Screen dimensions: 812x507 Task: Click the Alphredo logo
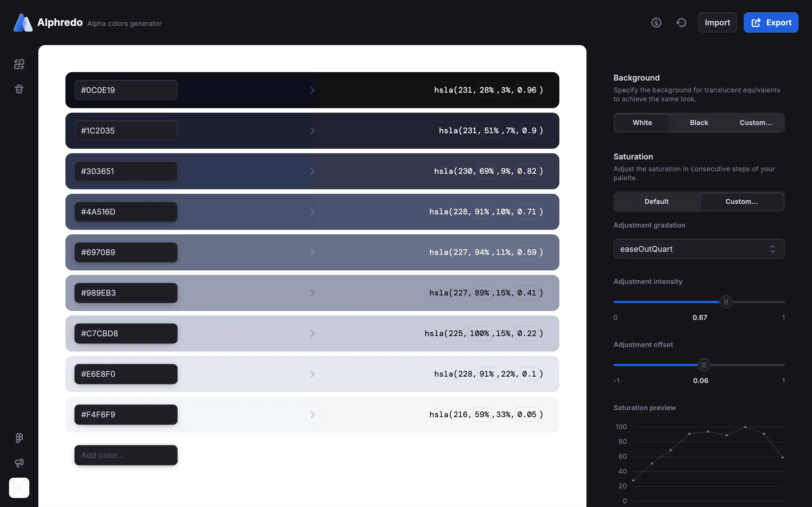coord(23,23)
